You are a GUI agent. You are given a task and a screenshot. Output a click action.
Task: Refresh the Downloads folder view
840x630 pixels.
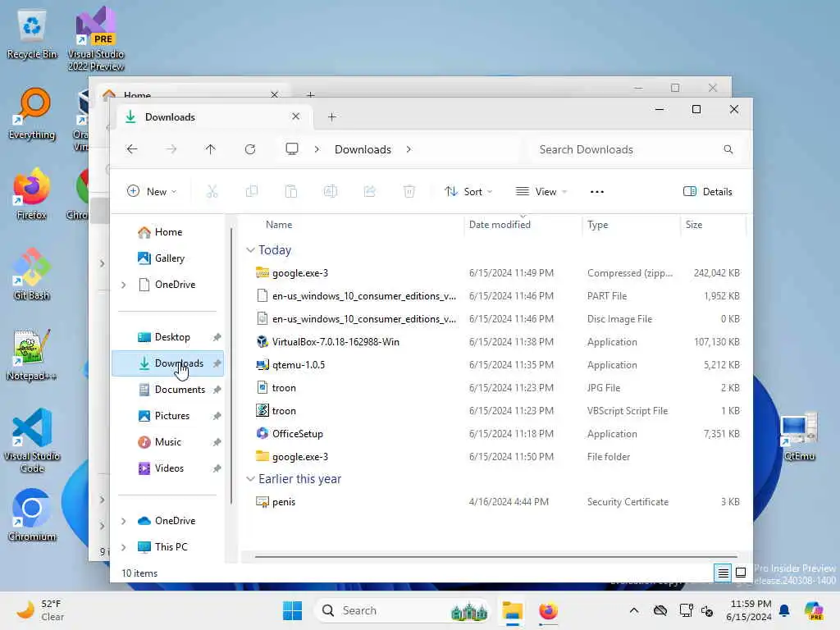250,149
